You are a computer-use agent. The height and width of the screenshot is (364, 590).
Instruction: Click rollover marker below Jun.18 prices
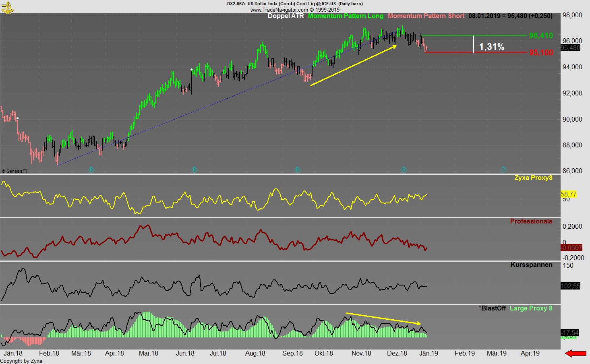point(195,170)
